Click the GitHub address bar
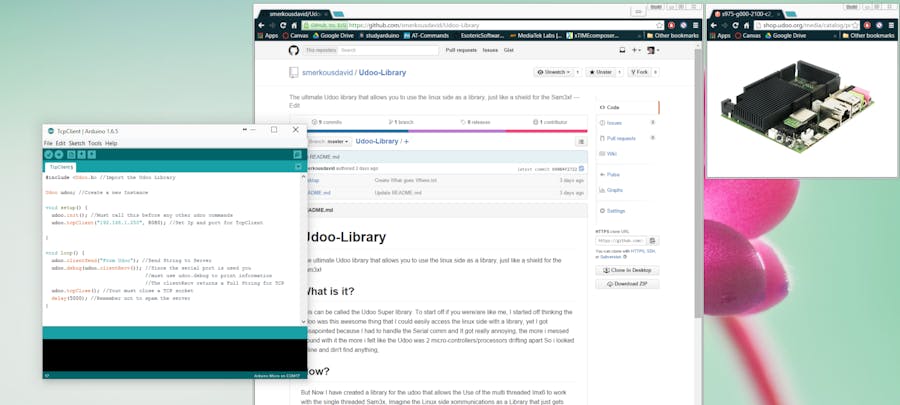 tap(482, 25)
